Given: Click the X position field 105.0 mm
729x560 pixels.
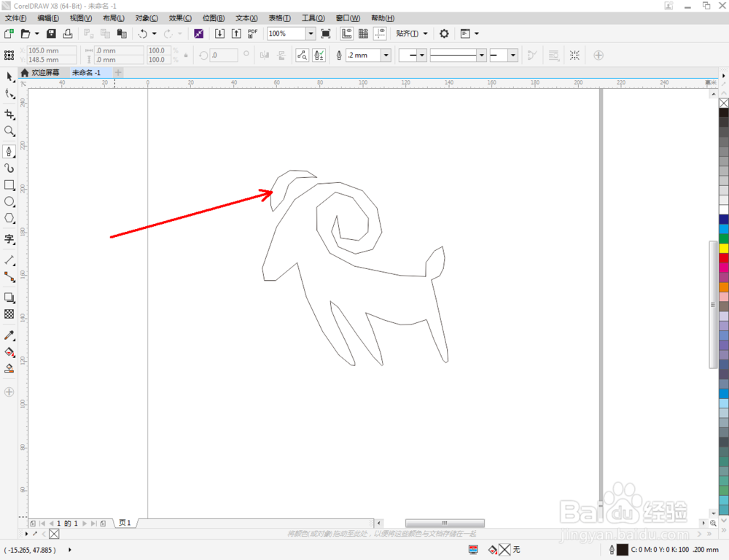Looking at the screenshot, I should pyautogui.click(x=51, y=50).
